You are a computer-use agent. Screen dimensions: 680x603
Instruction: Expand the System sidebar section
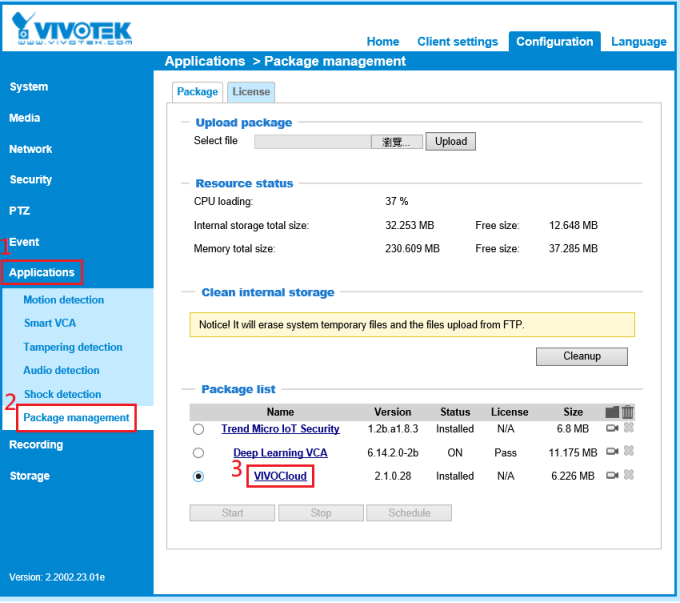click(x=29, y=87)
